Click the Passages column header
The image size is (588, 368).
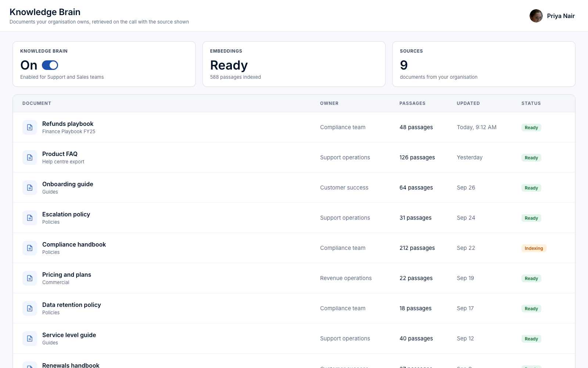pos(412,103)
